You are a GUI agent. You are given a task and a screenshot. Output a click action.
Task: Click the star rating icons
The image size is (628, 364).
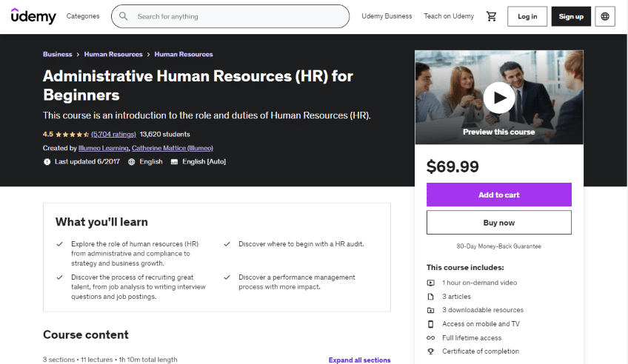(72, 135)
